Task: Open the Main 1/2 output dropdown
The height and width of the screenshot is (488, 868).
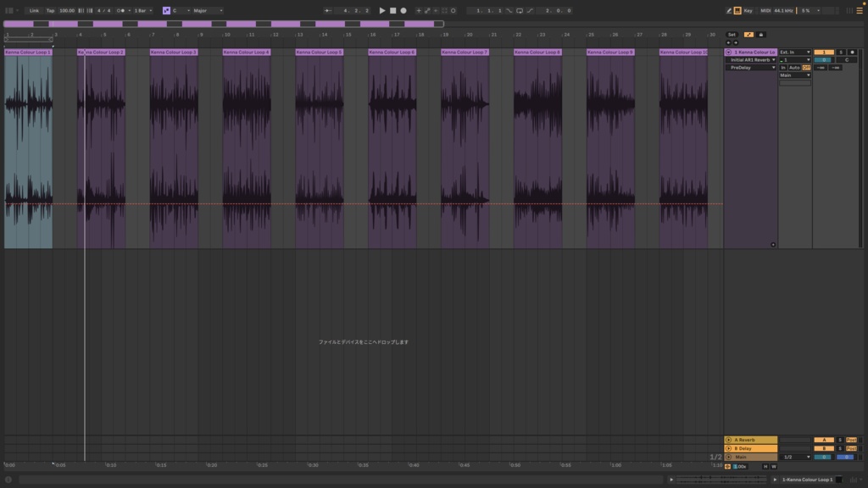Action: point(795,457)
